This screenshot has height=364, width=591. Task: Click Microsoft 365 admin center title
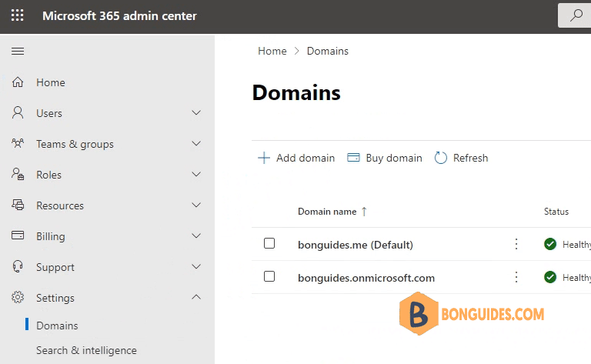click(119, 16)
